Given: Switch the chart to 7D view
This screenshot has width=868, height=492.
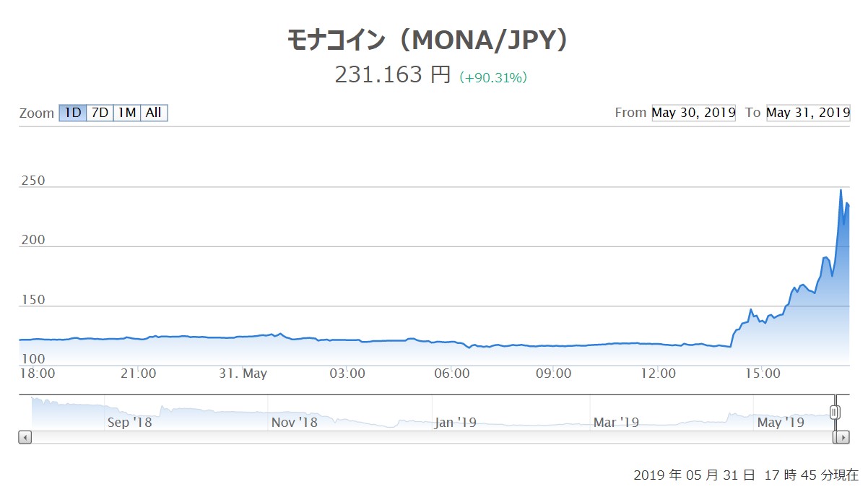Looking at the screenshot, I should [99, 113].
